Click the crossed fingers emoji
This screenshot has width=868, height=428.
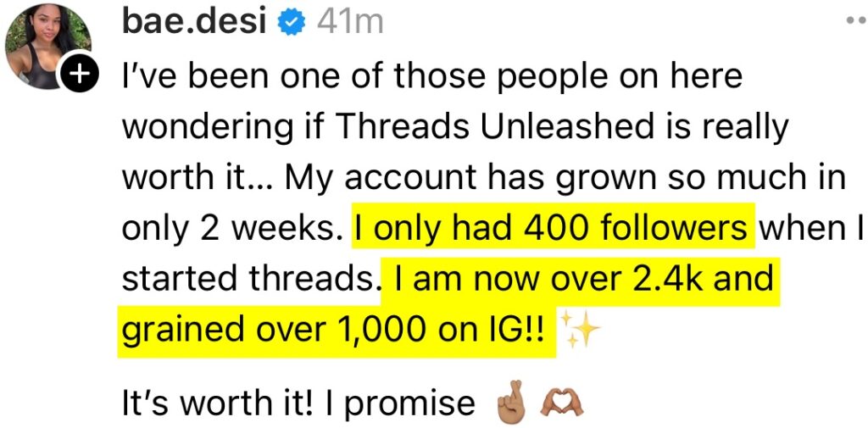tap(510, 403)
